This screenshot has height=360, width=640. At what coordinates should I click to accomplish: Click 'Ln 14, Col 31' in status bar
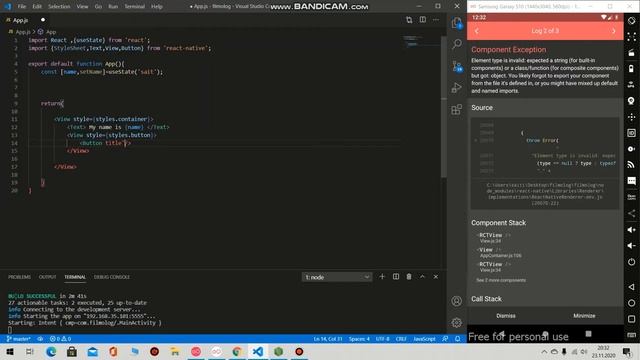click(328, 339)
